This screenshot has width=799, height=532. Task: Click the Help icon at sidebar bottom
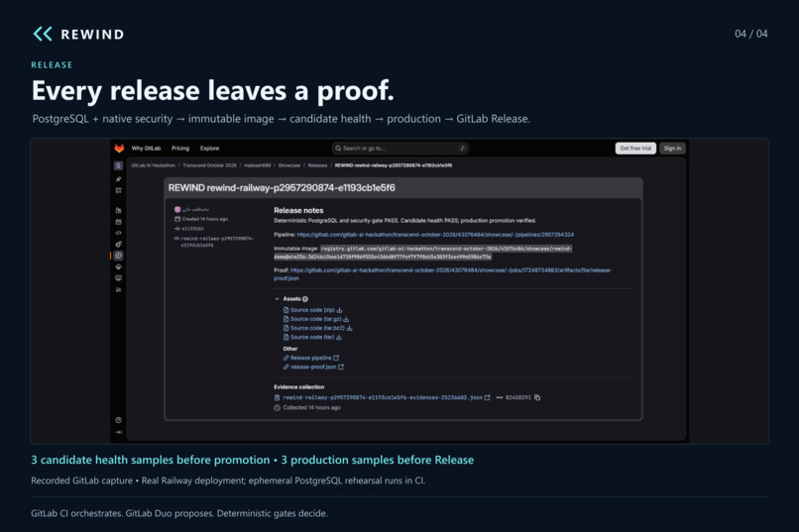[118, 420]
